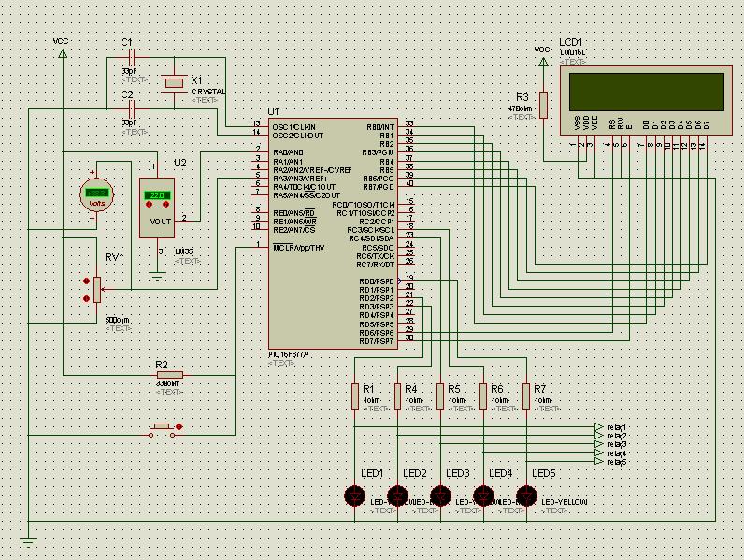Click the CRYSTAL value label
The width and height of the screenshot is (744, 560).
point(208,92)
